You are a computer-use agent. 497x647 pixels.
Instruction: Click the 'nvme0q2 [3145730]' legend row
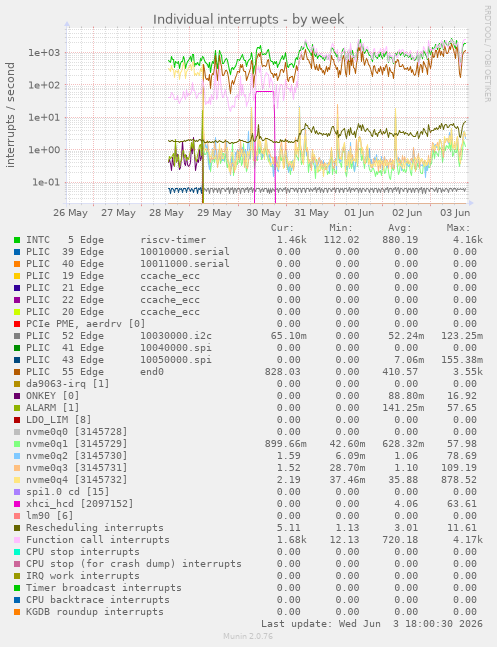(76, 456)
